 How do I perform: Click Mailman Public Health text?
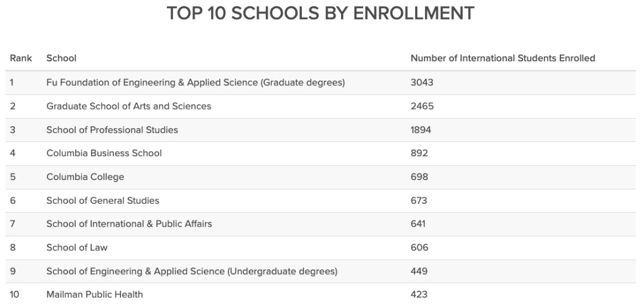coord(94,294)
